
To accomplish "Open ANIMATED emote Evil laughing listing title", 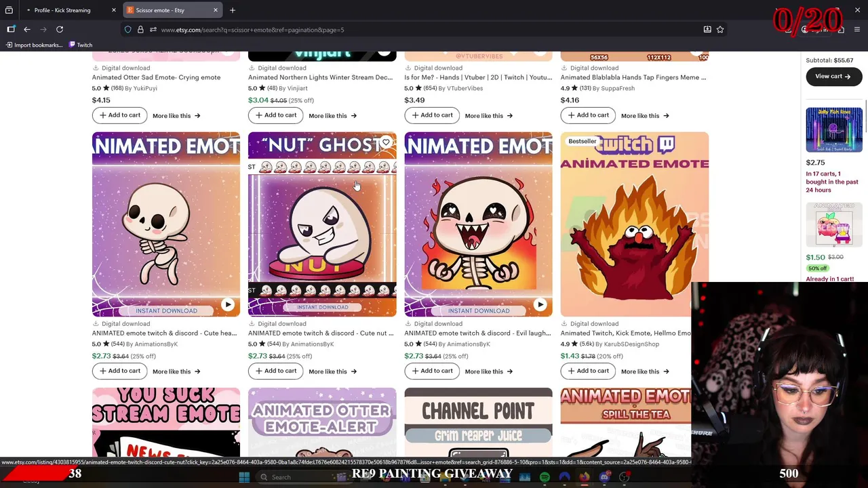I will tap(478, 333).
